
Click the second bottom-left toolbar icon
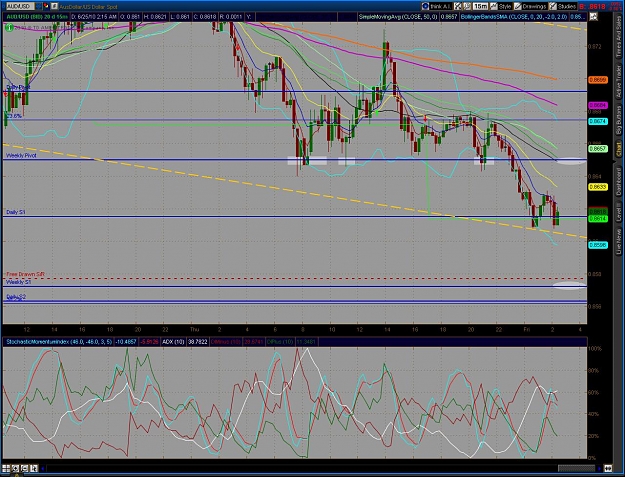[15, 468]
